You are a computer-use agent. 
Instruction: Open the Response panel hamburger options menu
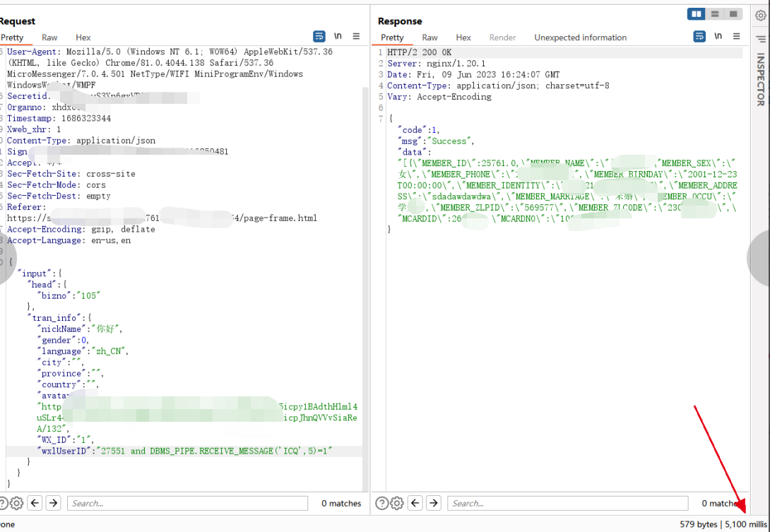pos(736,36)
